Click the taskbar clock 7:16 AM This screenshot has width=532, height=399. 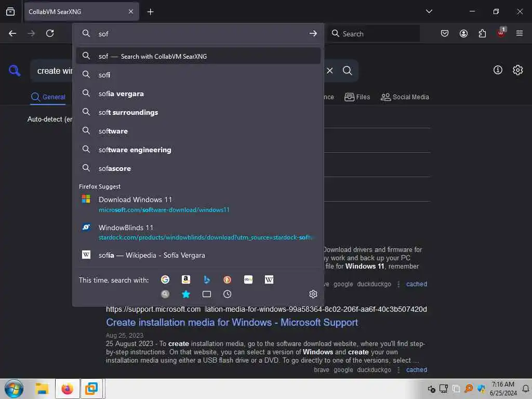tap(503, 389)
